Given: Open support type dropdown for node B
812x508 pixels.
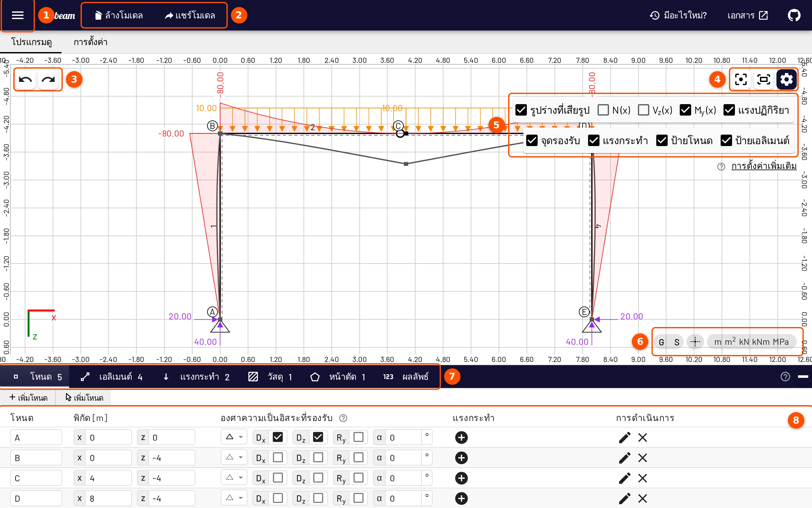Looking at the screenshot, I should click(x=234, y=457).
